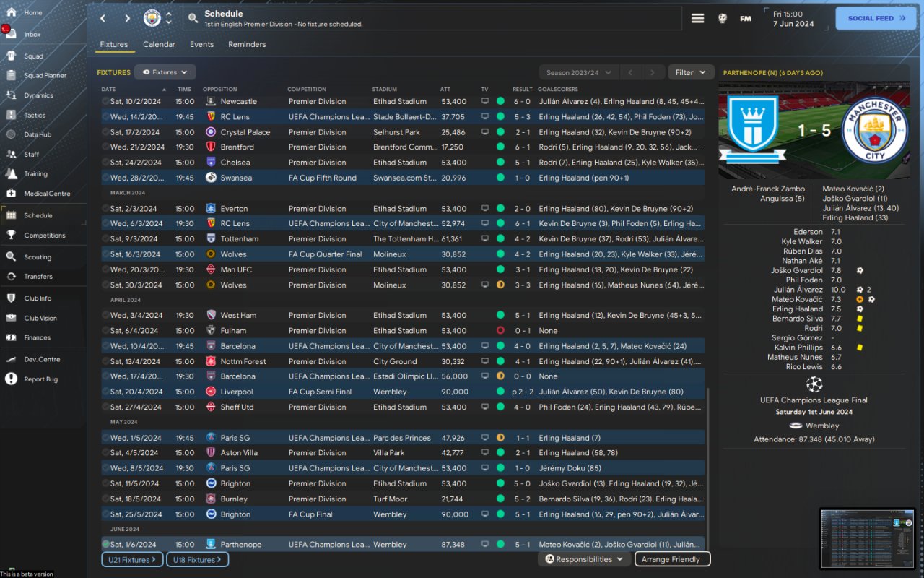Open the Squad Planner
924x578 pixels.
45,75
